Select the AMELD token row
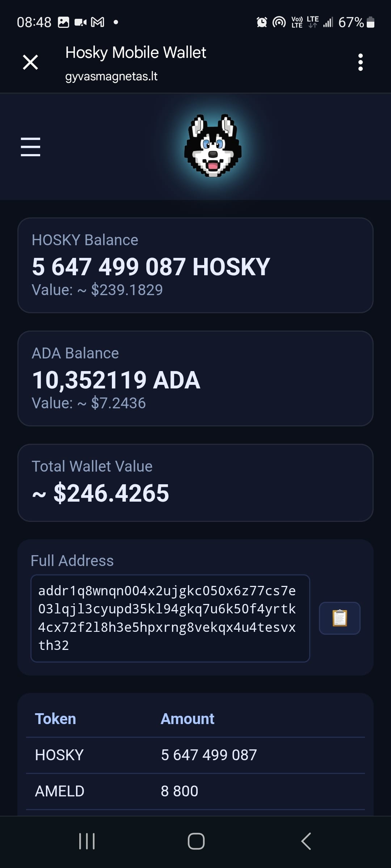This screenshot has width=391, height=868. tap(195, 791)
